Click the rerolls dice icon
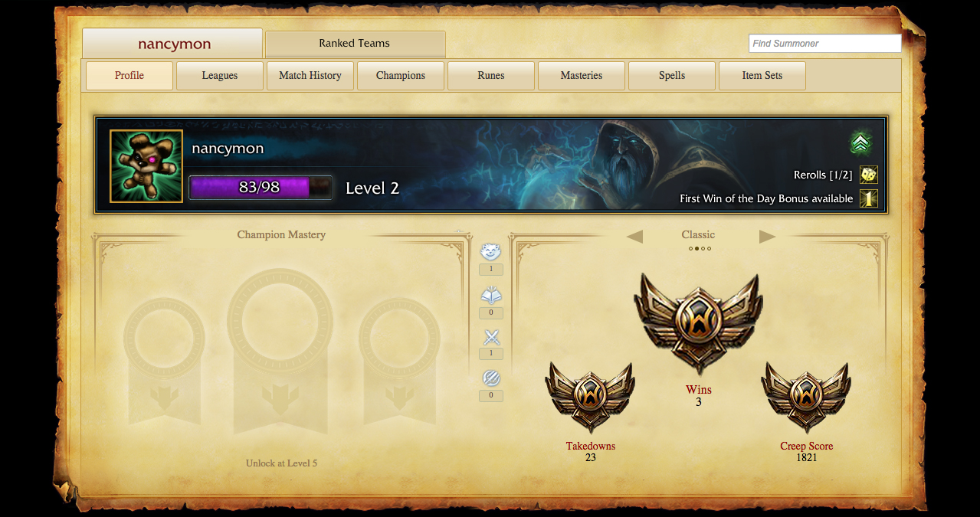 (868, 175)
